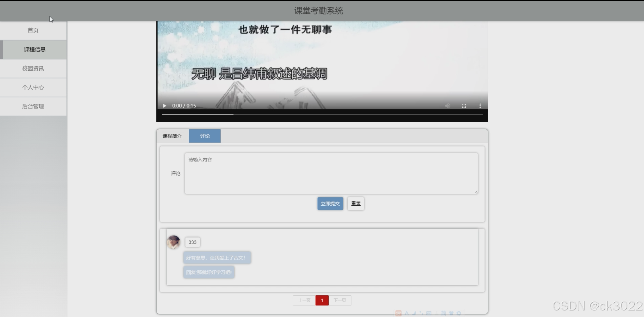Open 后台管理 section
The height and width of the screenshot is (317, 644).
33,106
